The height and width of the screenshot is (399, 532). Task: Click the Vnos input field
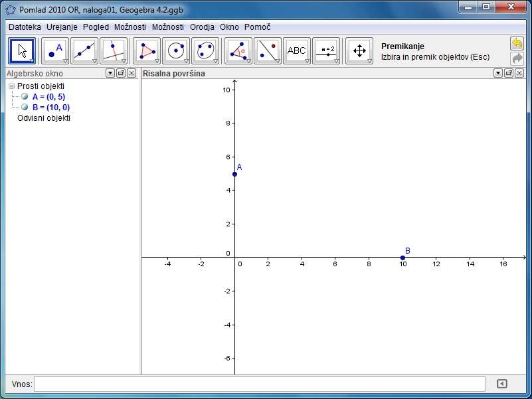(260, 384)
